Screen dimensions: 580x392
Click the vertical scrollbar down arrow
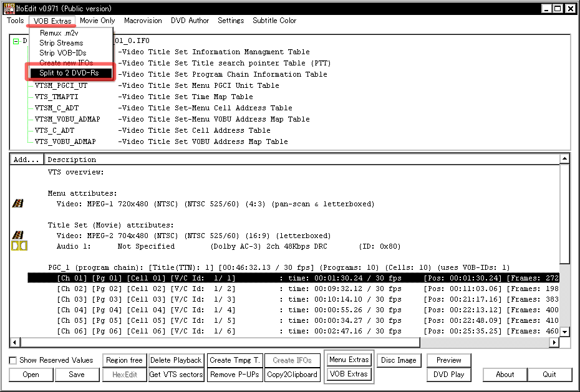pyautogui.click(x=564, y=332)
